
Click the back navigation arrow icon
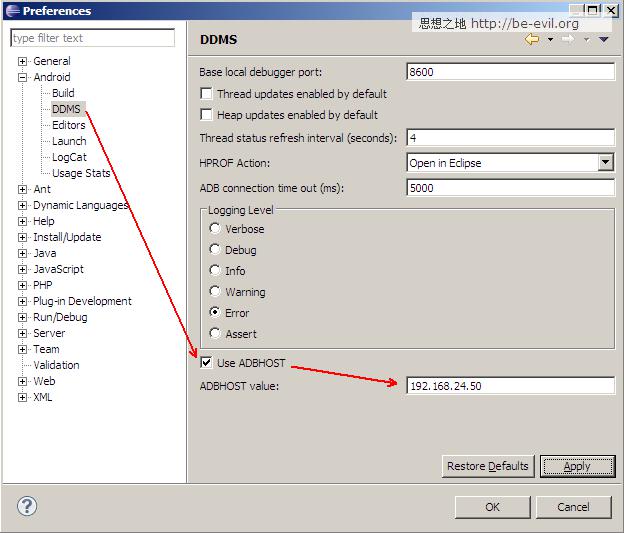pos(532,39)
